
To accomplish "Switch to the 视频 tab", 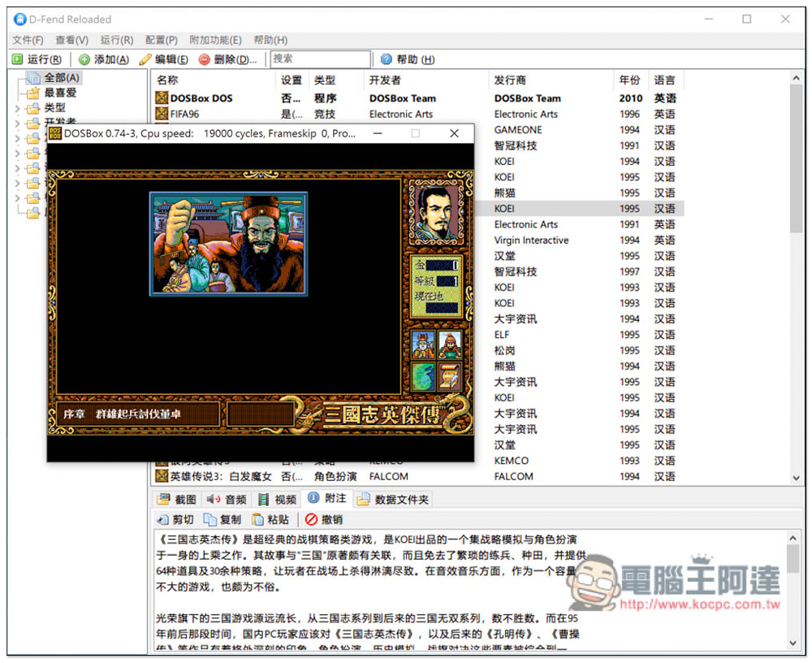I will pyautogui.click(x=277, y=499).
